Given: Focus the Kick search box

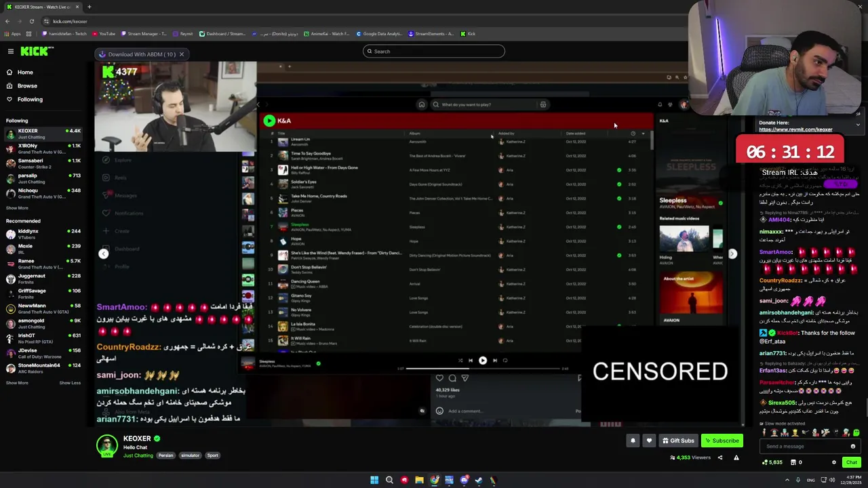Looking at the screenshot, I should [434, 52].
